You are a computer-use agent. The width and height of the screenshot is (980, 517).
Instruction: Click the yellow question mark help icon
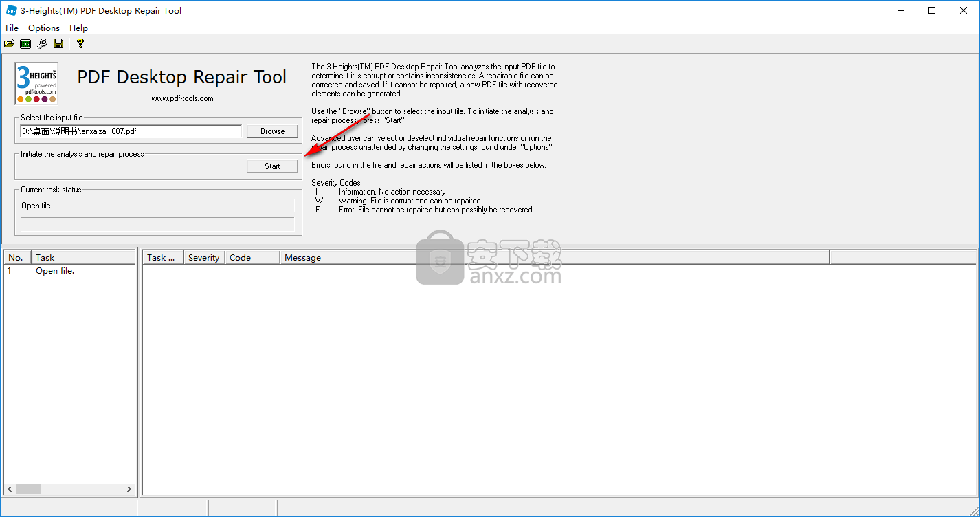(80, 43)
